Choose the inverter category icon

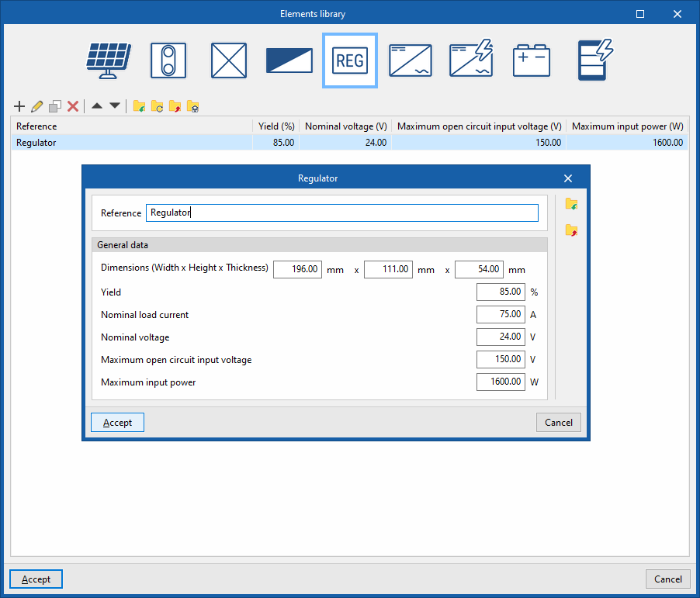click(x=411, y=60)
